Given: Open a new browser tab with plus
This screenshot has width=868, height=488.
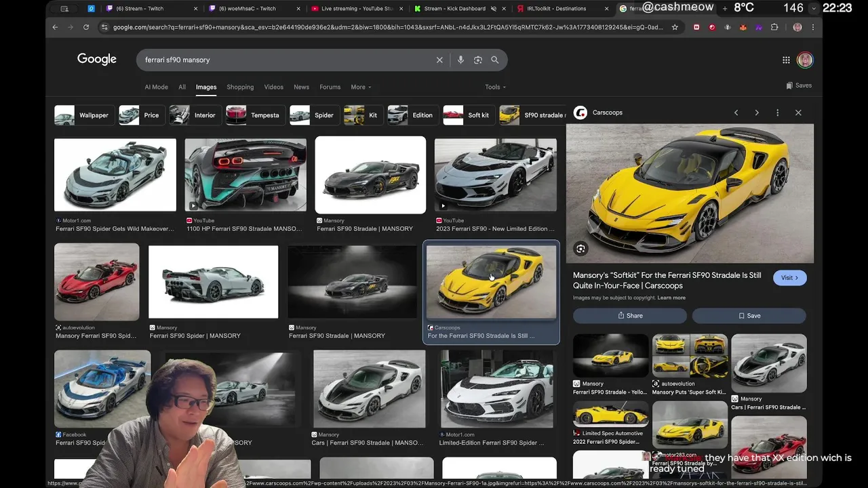Looking at the screenshot, I should coord(725,8).
